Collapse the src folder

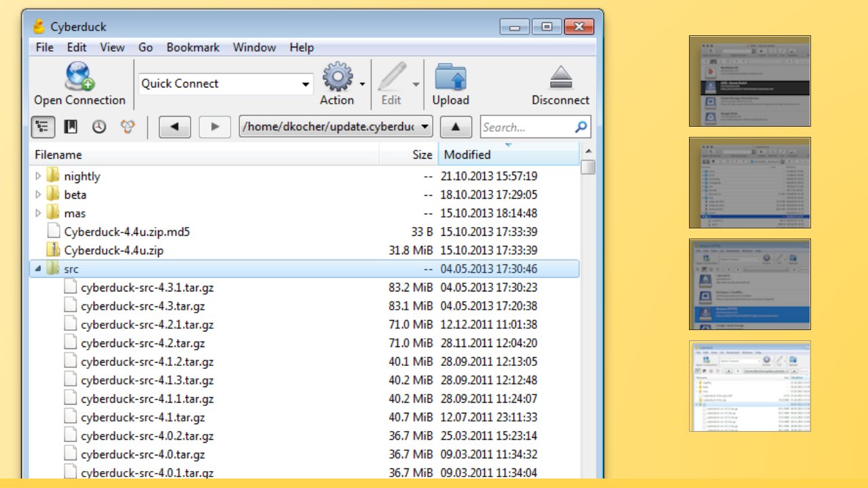(38, 269)
